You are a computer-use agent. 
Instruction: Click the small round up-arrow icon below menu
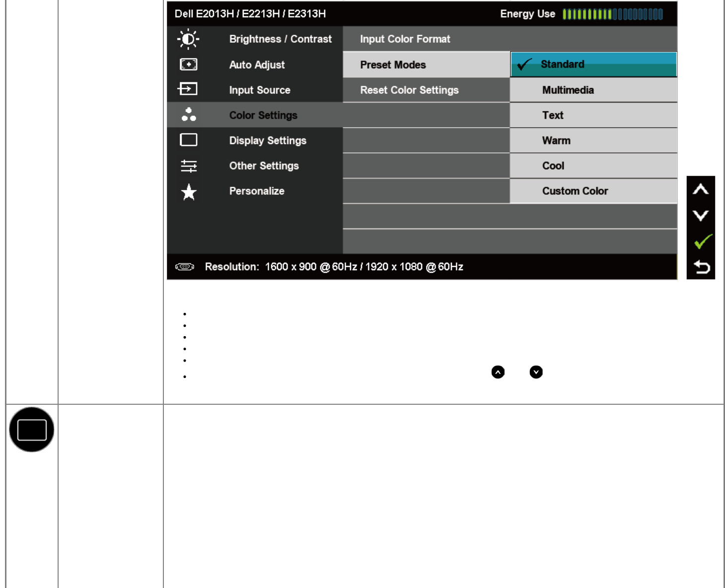(x=498, y=372)
